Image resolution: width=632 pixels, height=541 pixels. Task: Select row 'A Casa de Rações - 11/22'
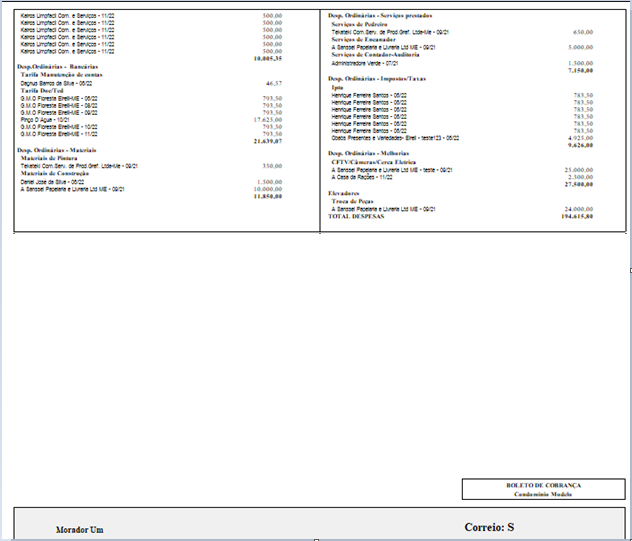[x=362, y=177]
